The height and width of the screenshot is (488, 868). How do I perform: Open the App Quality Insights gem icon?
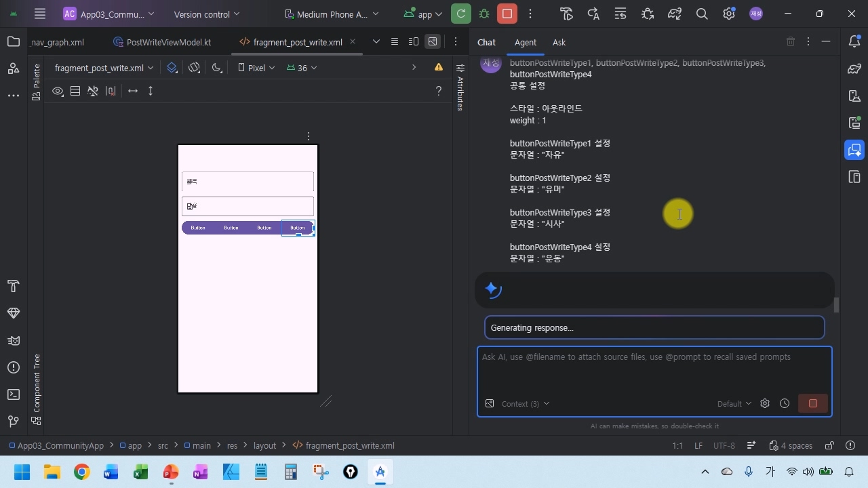pos(13,313)
